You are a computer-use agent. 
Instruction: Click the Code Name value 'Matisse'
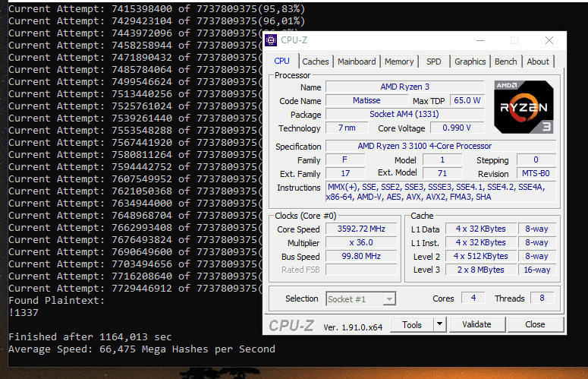point(366,100)
